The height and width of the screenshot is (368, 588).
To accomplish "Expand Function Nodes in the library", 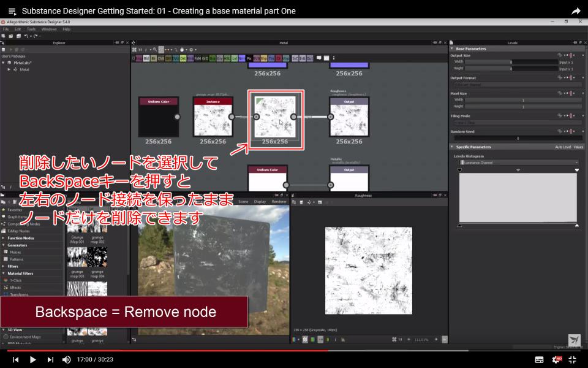I will point(4,238).
